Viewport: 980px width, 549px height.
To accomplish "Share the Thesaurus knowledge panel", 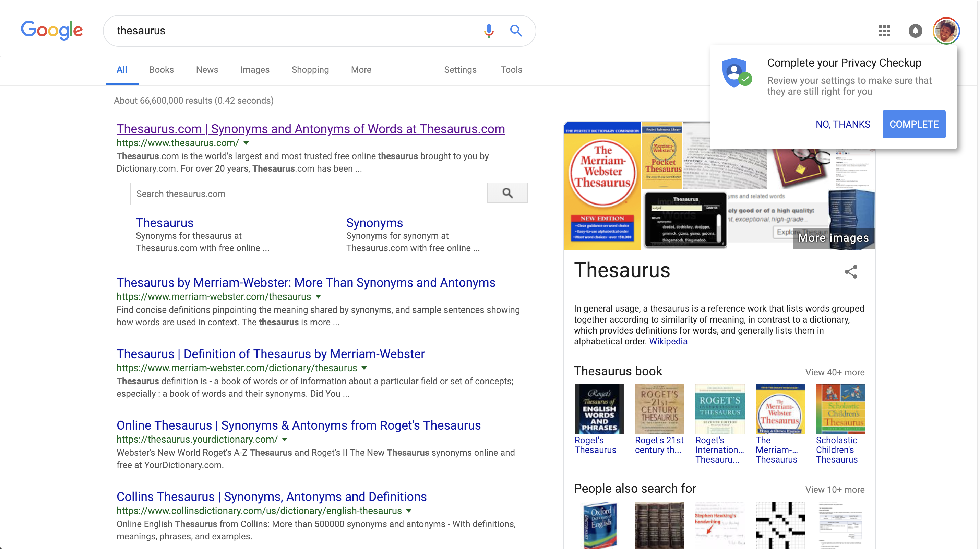I will [851, 271].
